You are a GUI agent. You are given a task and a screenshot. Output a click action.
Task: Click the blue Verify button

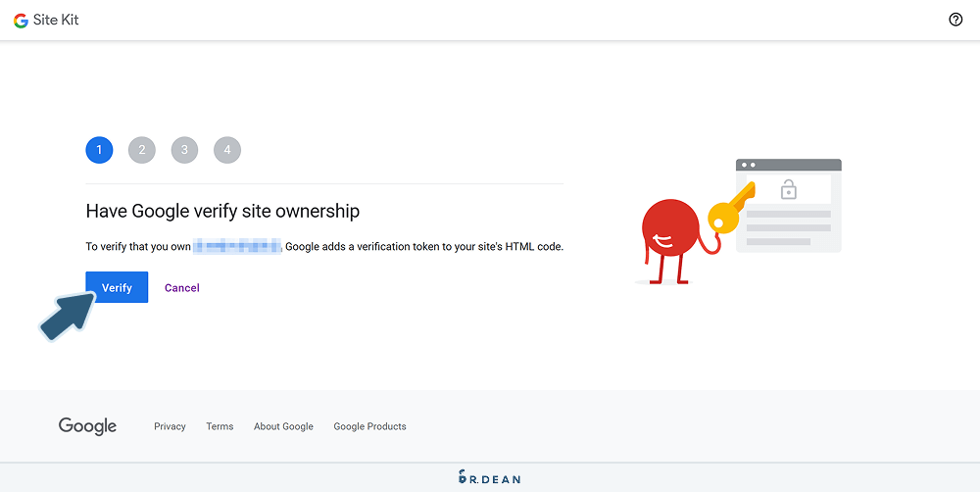click(117, 287)
